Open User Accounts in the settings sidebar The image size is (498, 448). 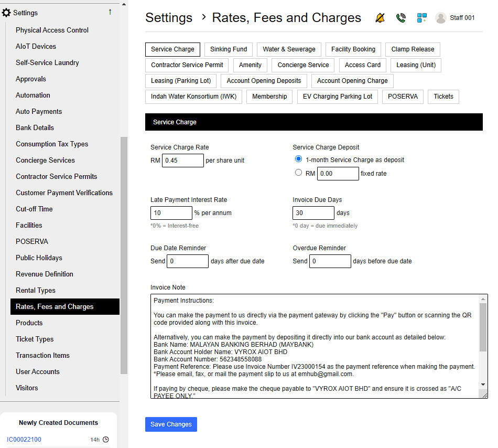coord(38,371)
